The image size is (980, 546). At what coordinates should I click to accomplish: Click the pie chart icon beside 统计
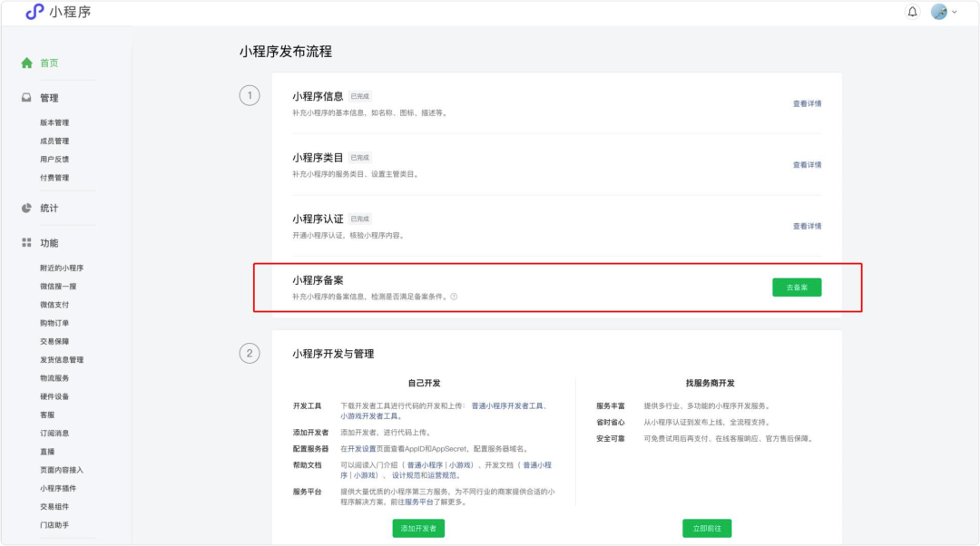click(x=26, y=208)
